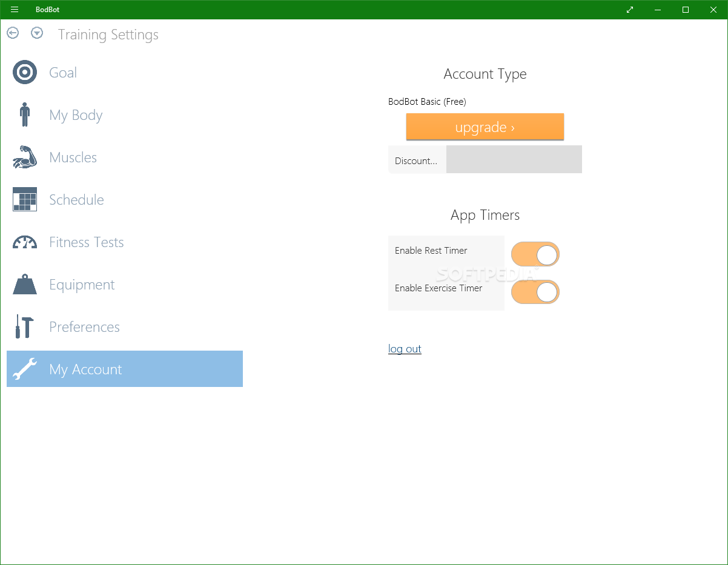Click the Muscles flexed-arm icon
Image resolution: width=728 pixels, height=565 pixels.
(x=25, y=157)
